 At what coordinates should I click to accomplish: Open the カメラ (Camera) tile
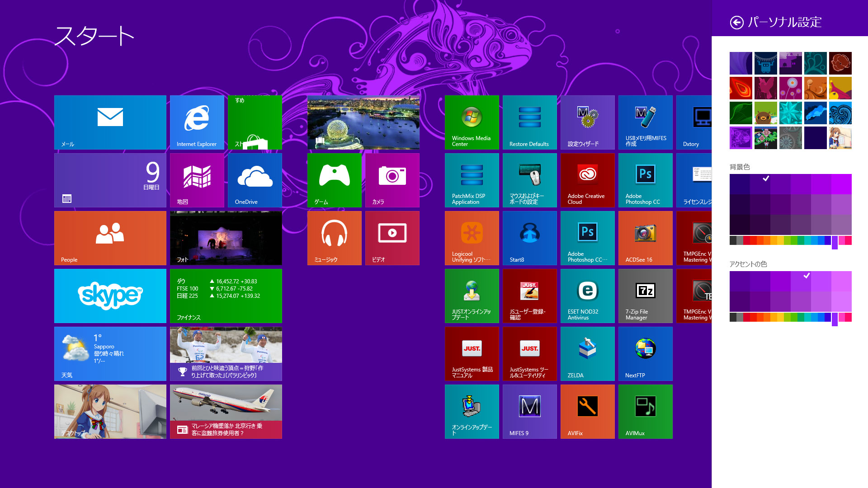click(x=392, y=180)
